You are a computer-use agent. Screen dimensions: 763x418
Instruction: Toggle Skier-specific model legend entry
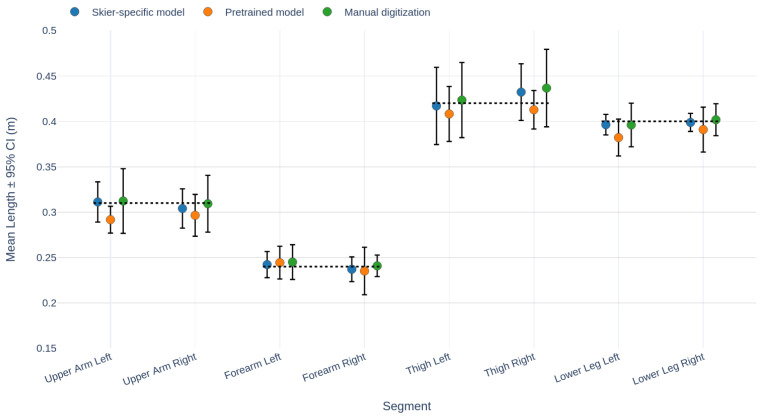point(127,12)
